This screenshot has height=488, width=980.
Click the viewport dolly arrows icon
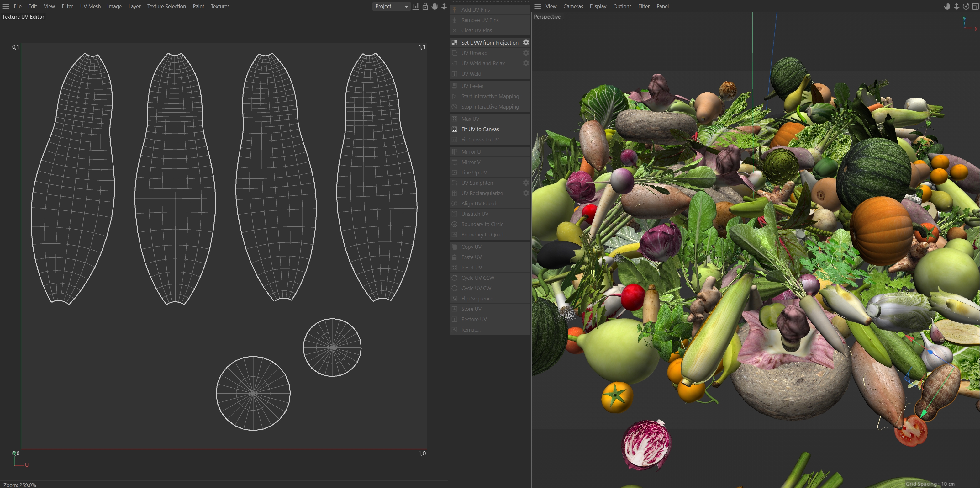pos(956,7)
